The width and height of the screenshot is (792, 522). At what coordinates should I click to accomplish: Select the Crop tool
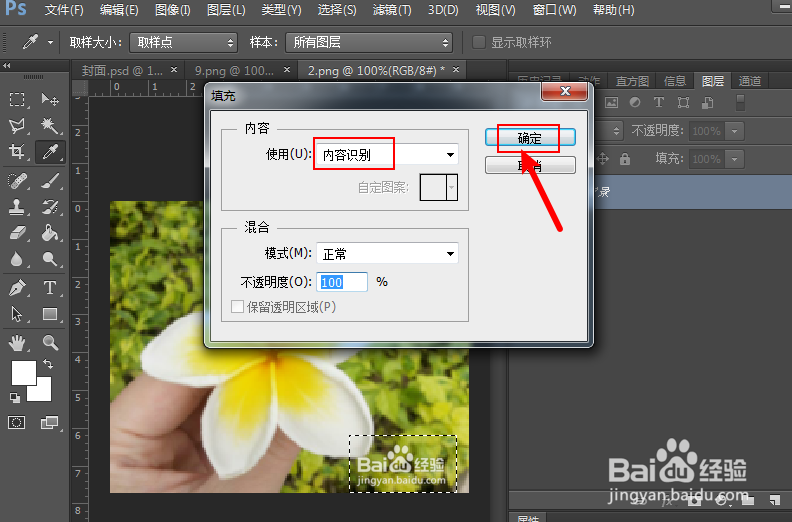[x=17, y=152]
